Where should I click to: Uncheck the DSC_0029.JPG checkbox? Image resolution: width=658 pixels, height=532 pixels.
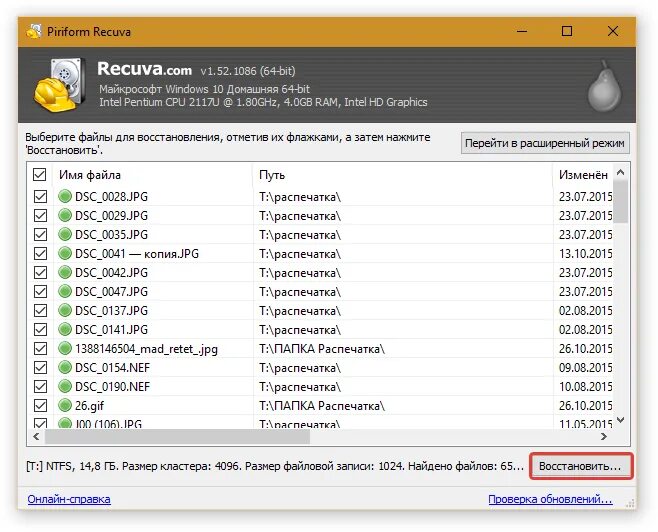coord(40,216)
